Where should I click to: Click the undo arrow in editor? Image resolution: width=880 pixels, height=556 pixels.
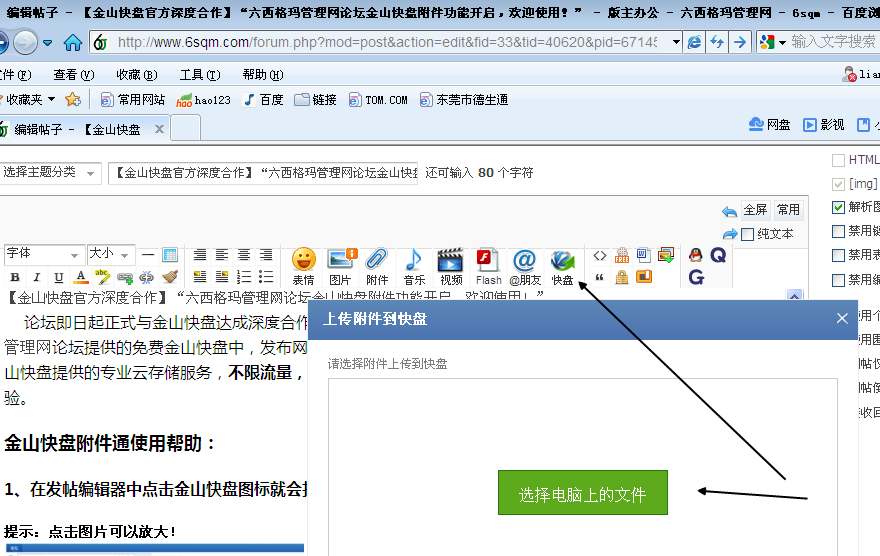pos(729,212)
